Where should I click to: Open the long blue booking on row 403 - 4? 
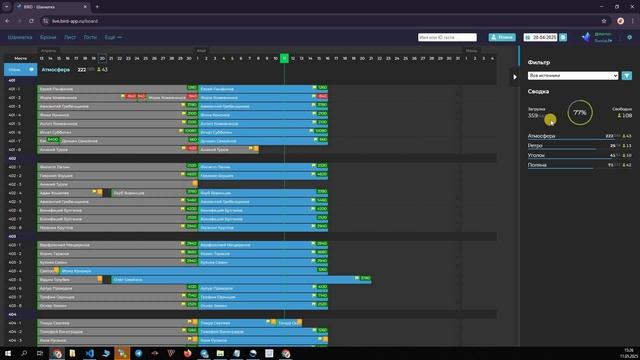193,271
